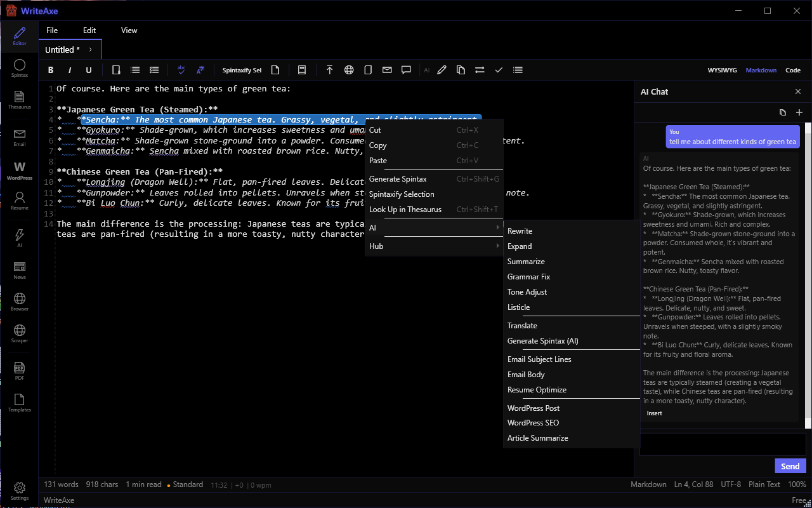This screenshot has height=508, width=812.
Task: Switch editor to Code mode
Action: pos(793,70)
